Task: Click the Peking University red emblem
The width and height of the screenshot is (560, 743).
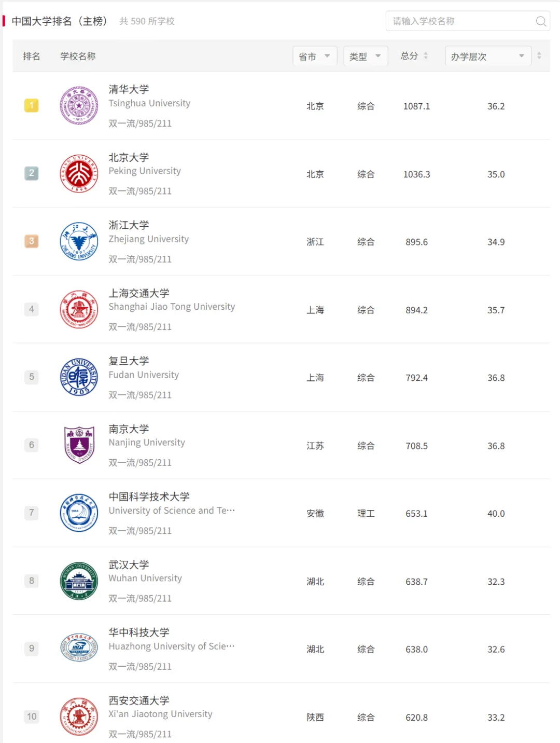Action: (79, 173)
